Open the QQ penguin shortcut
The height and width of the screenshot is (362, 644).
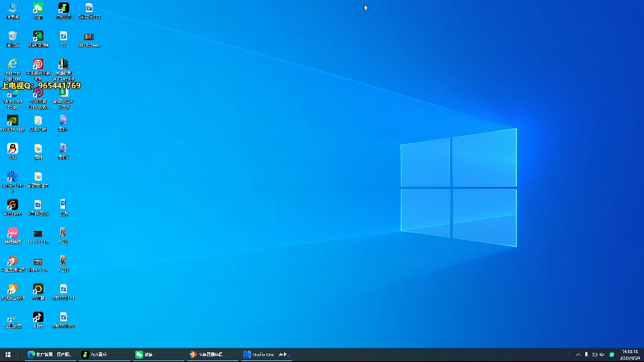pyautogui.click(x=13, y=151)
